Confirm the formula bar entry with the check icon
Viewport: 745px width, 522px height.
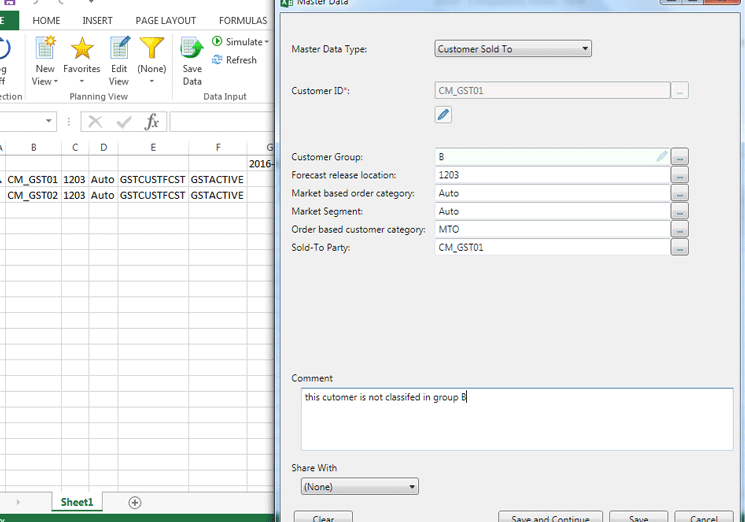point(124,122)
